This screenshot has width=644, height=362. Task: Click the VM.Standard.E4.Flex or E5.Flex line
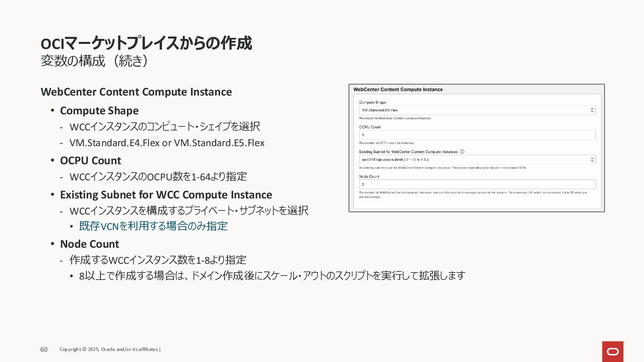(x=167, y=143)
